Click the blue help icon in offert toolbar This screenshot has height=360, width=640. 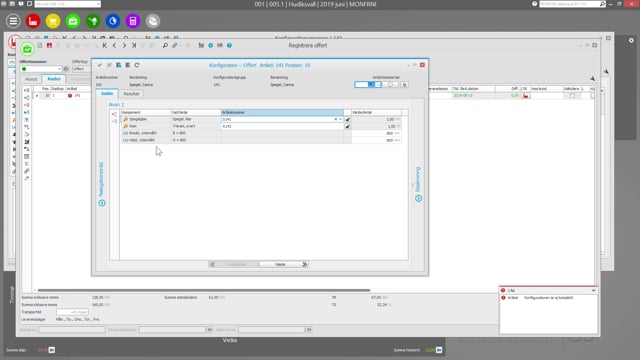229,45
